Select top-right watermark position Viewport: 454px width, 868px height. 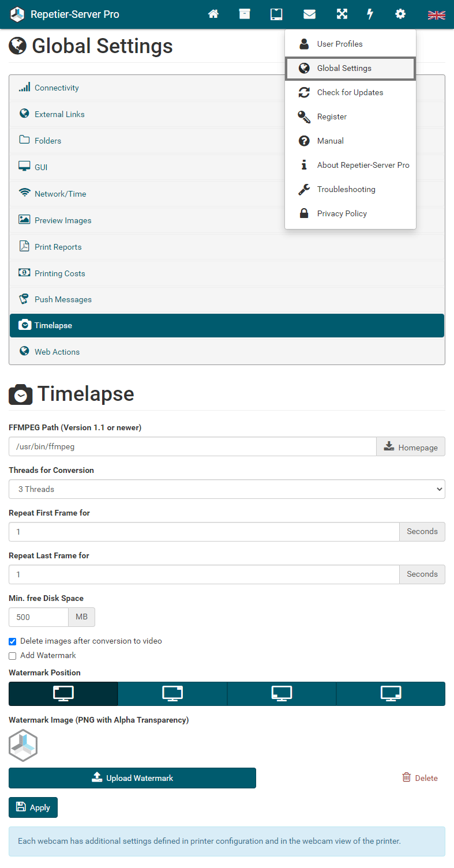tap(172, 694)
